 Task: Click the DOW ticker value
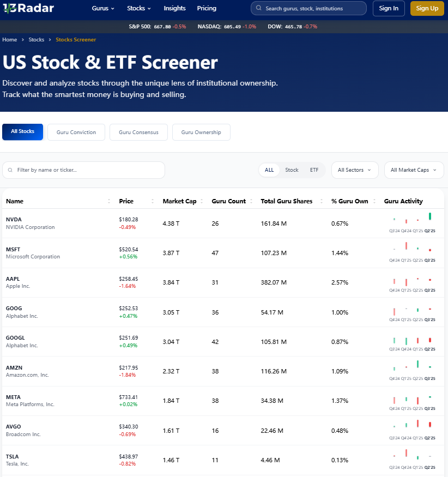(294, 27)
